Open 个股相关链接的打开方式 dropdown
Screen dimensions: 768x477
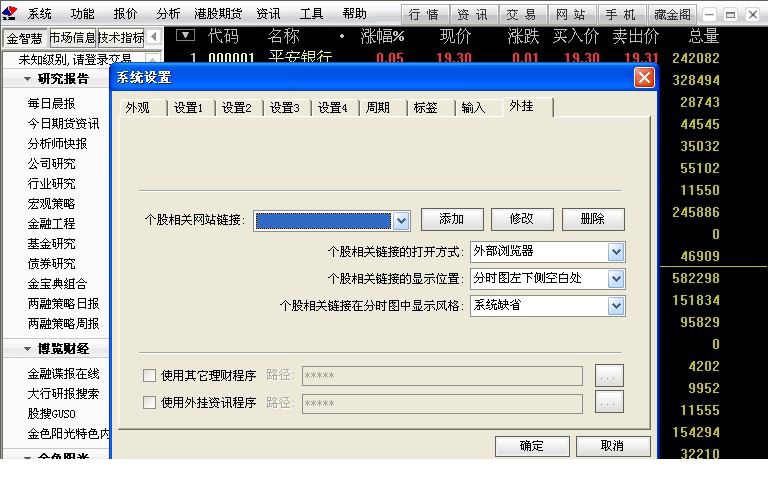616,252
